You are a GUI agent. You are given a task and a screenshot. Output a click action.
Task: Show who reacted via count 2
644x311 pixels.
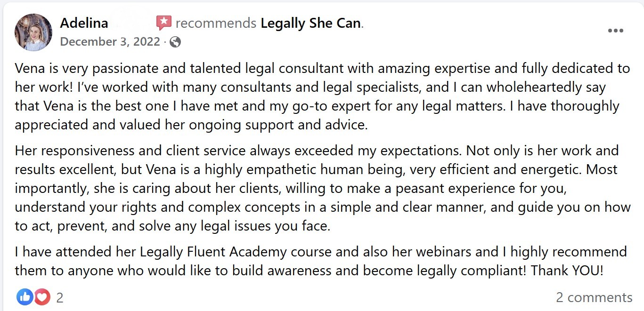coord(60,297)
